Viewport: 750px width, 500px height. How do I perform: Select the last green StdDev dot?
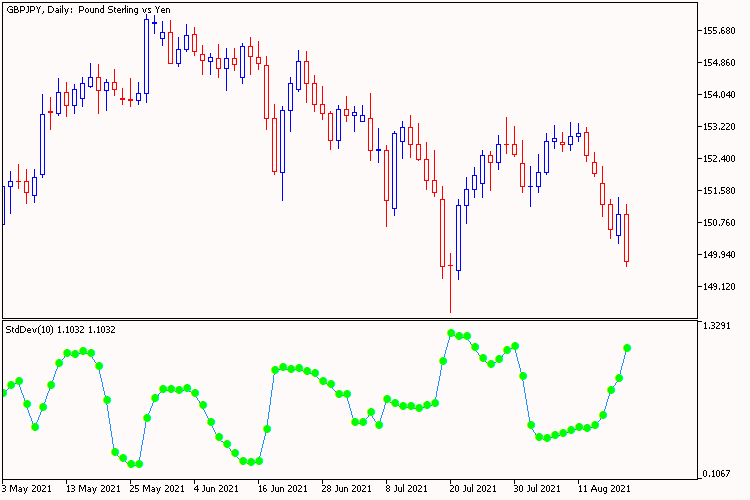[x=627, y=348]
